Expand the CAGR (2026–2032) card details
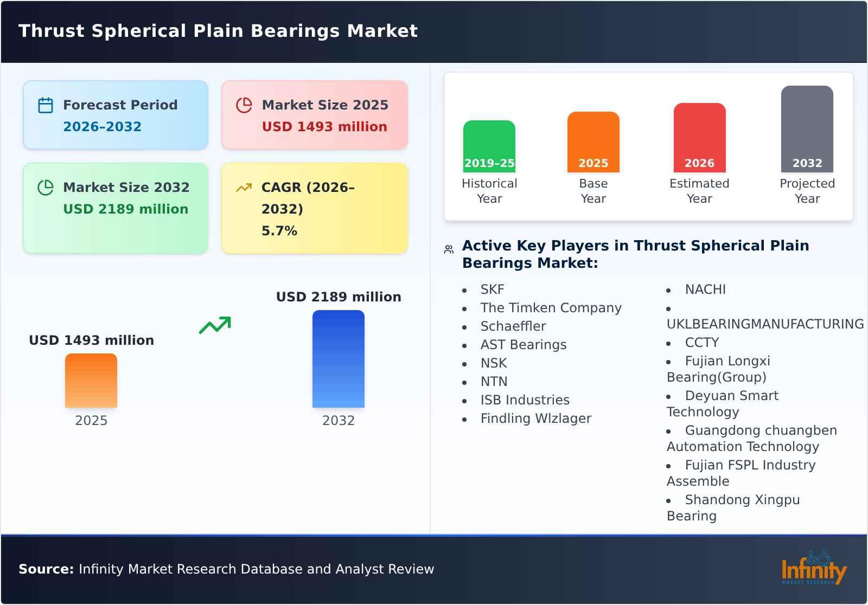 314,208
